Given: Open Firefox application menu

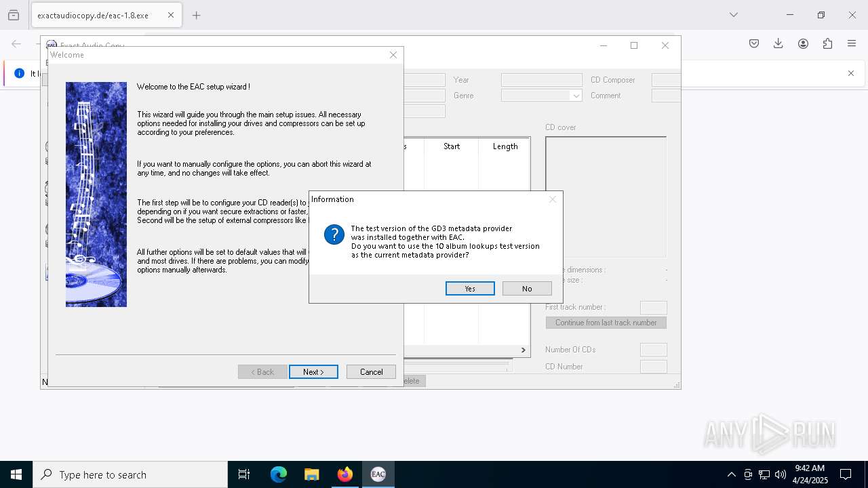Looking at the screenshot, I should 852,43.
